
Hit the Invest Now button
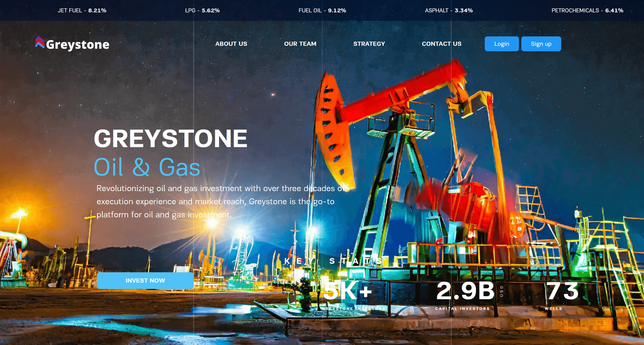(x=145, y=281)
